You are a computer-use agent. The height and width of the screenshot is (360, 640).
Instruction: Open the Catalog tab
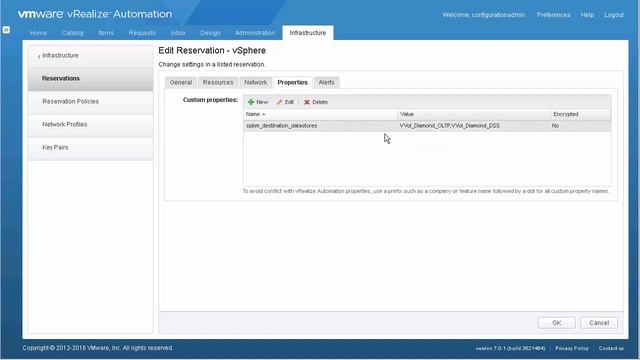click(73, 33)
